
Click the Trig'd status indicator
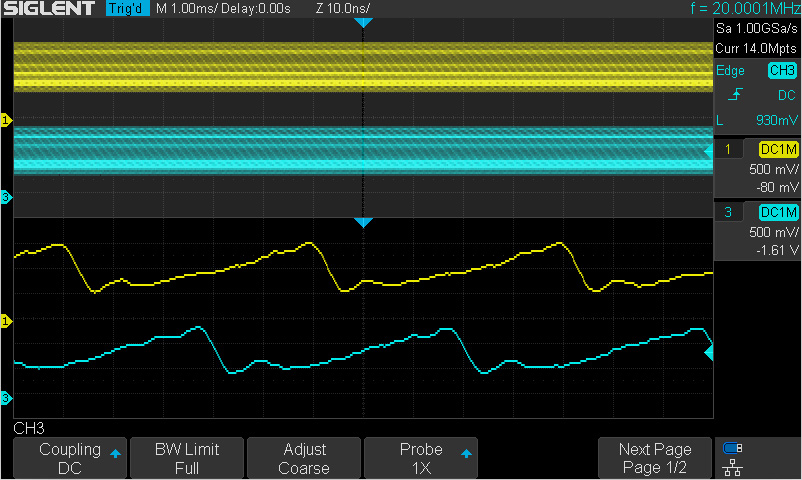point(127,9)
